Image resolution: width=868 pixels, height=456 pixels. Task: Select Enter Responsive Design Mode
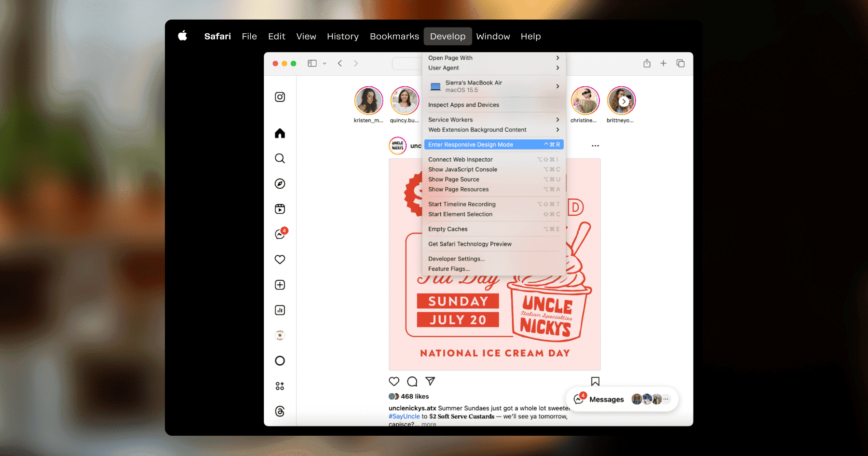click(494, 145)
